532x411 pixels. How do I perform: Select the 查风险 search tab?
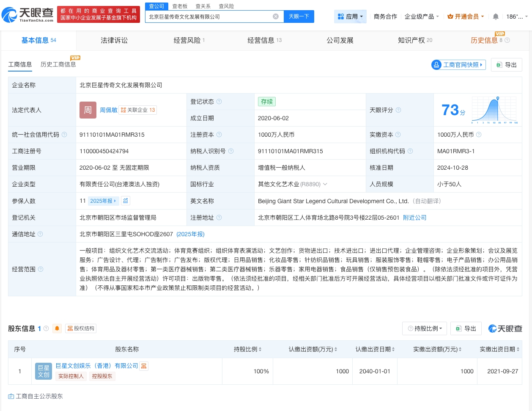pos(226,6)
